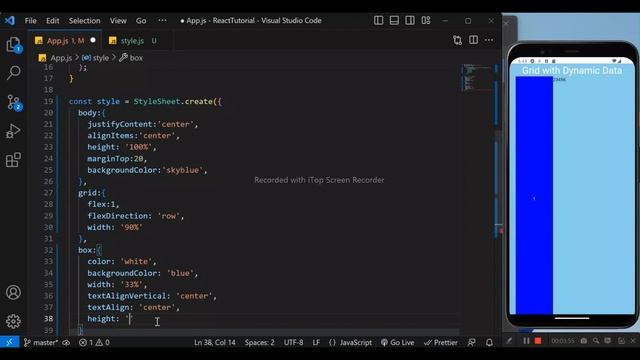Select the box breadcrumb segment
The image size is (640, 360).
click(x=136, y=58)
